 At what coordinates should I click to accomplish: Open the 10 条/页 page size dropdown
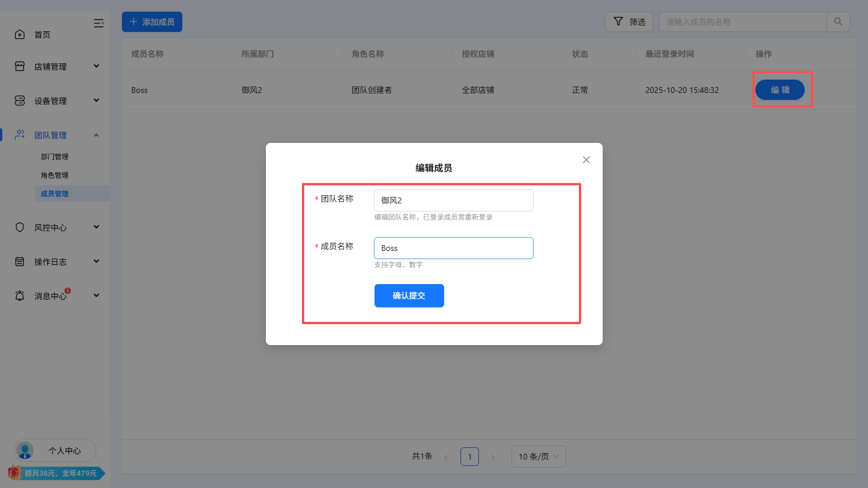(x=538, y=457)
